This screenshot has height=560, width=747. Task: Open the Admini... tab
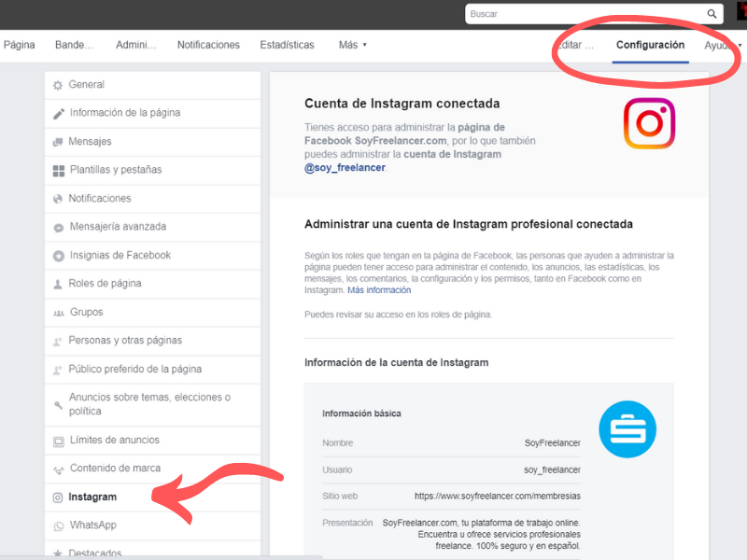point(135,45)
